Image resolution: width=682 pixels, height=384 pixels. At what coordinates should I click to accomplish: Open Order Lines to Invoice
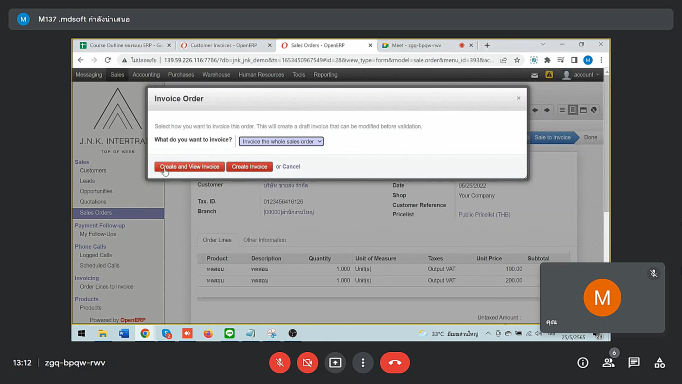pos(106,287)
